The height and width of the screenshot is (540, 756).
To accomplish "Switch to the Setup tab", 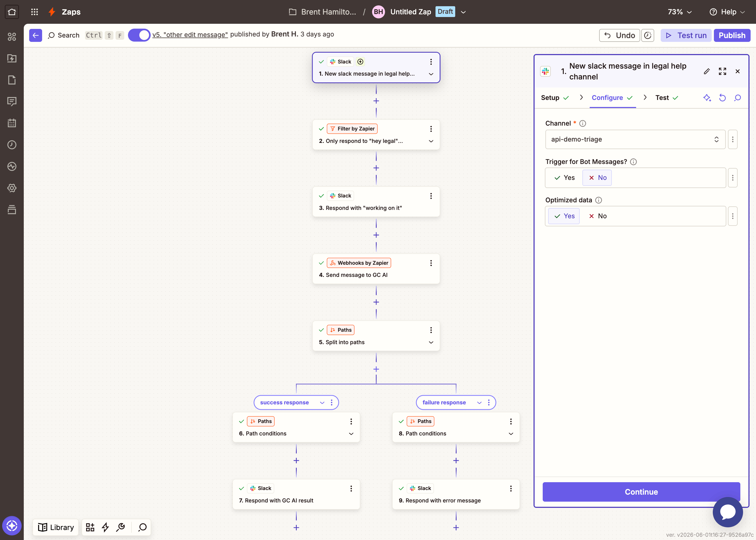I will pyautogui.click(x=555, y=98).
